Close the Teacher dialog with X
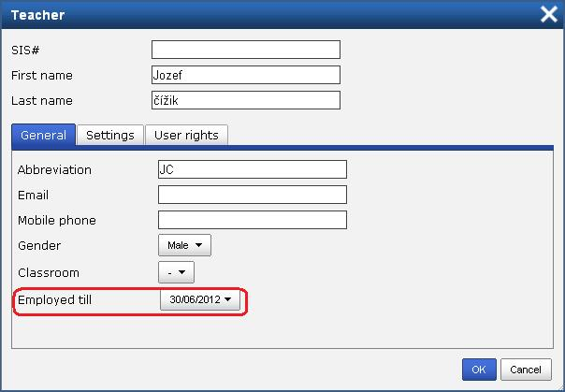 [548, 15]
